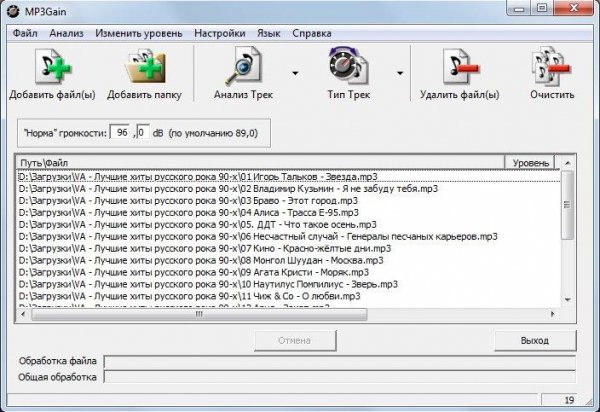Open the Настройки menu
The width and height of the screenshot is (600, 412).
tap(220, 33)
